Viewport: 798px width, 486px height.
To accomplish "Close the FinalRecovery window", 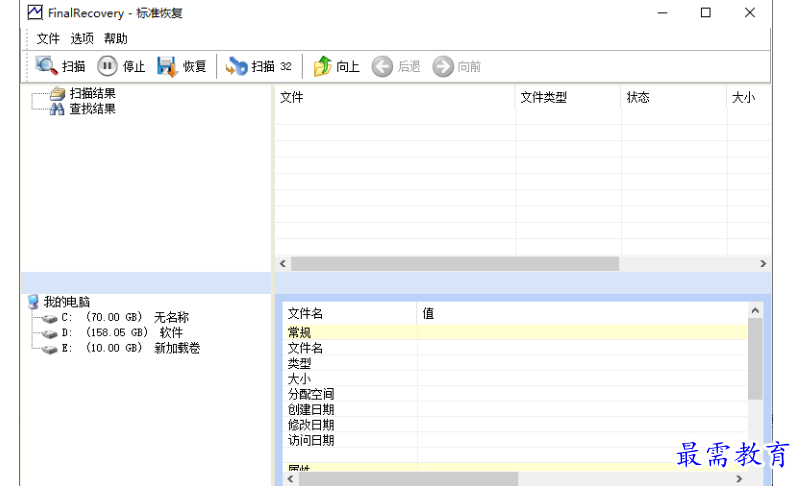I will pyautogui.click(x=750, y=13).
